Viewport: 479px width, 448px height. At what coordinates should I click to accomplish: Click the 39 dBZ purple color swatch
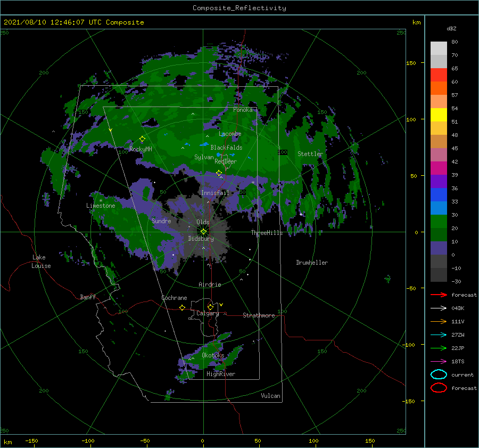(x=439, y=181)
